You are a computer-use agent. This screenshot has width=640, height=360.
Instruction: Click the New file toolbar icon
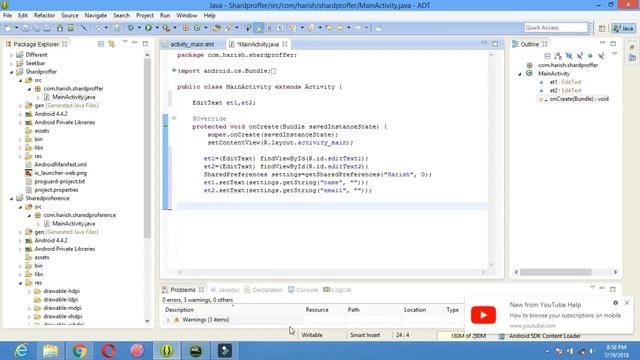click(7, 28)
